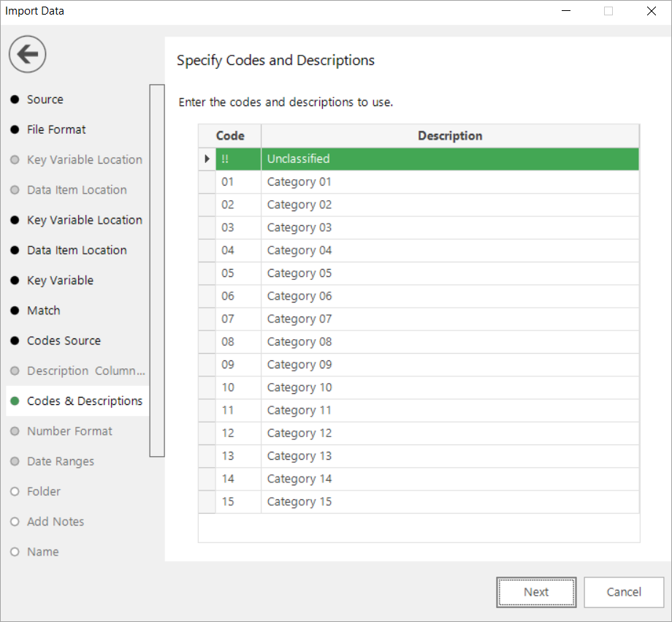The image size is (672, 622).
Task: Click the Code column header
Action: tap(230, 136)
